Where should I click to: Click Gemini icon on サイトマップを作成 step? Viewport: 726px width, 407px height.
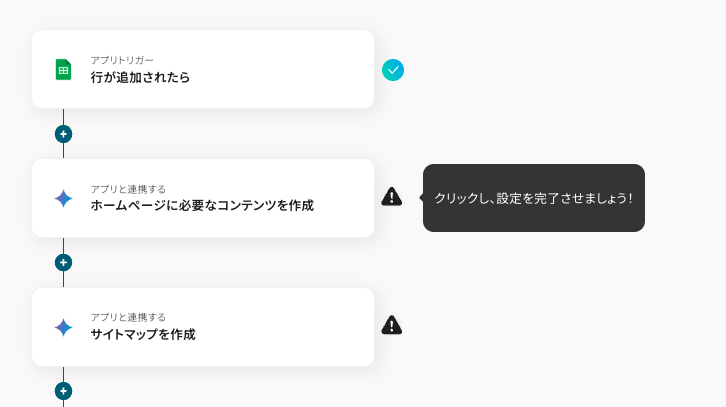[x=63, y=327]
